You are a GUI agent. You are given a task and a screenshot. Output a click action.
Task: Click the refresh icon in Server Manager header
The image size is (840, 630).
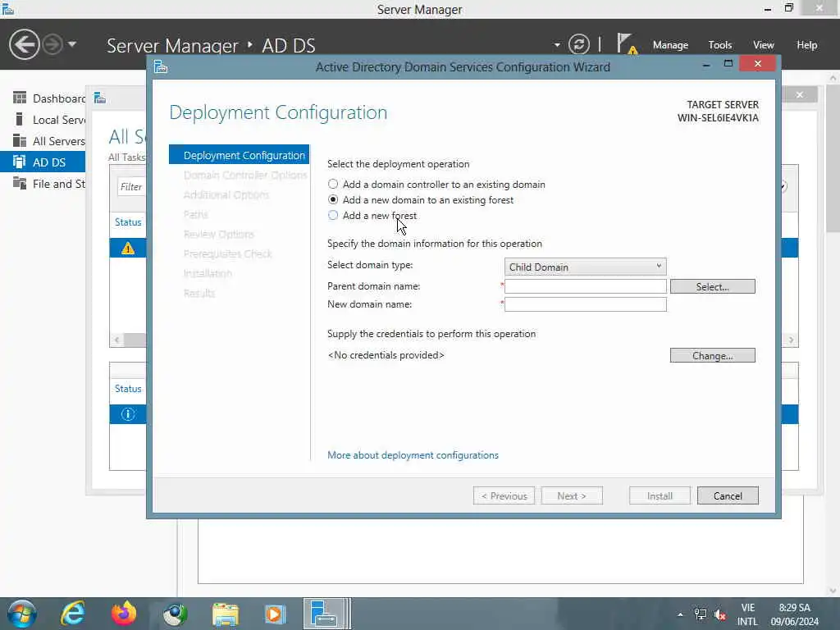578,44
